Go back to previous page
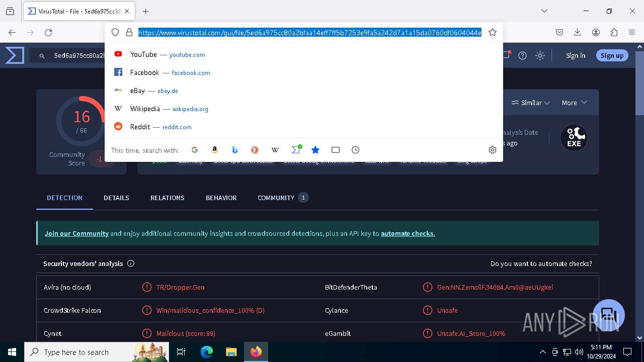Image resolution: width=644 pixels, height=362 pixels. (12, 32)
